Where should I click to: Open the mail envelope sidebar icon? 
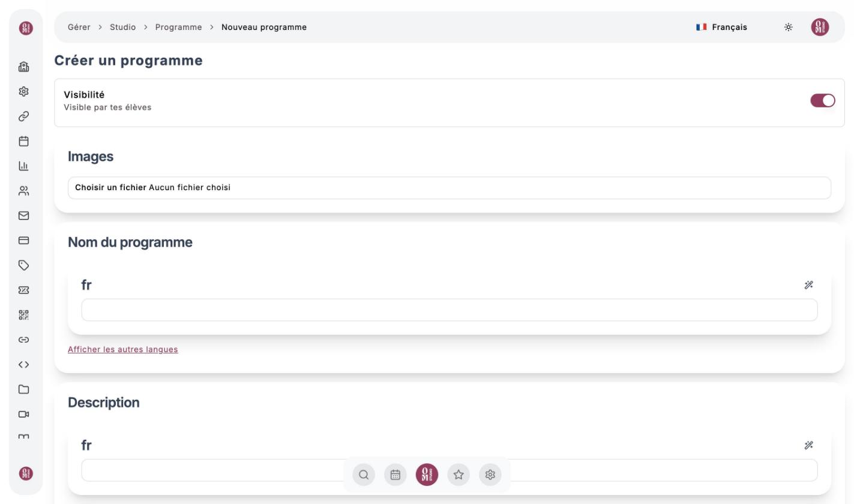coord(24,215)
